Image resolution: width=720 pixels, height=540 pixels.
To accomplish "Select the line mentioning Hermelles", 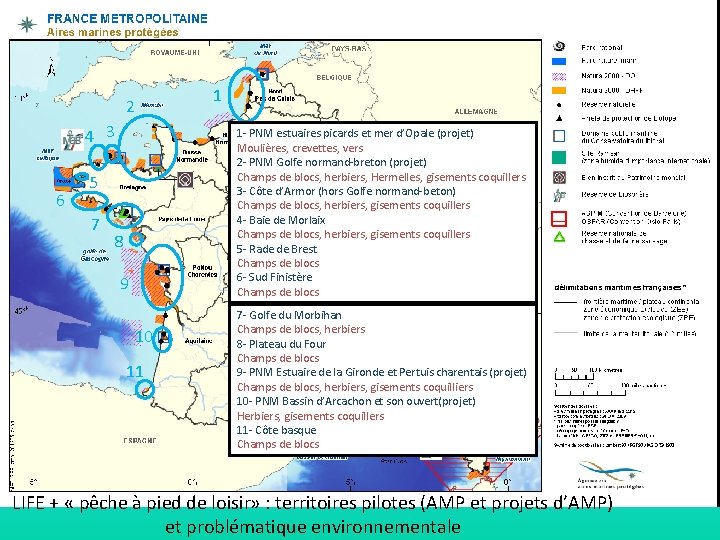I will (x=382, y=177).
